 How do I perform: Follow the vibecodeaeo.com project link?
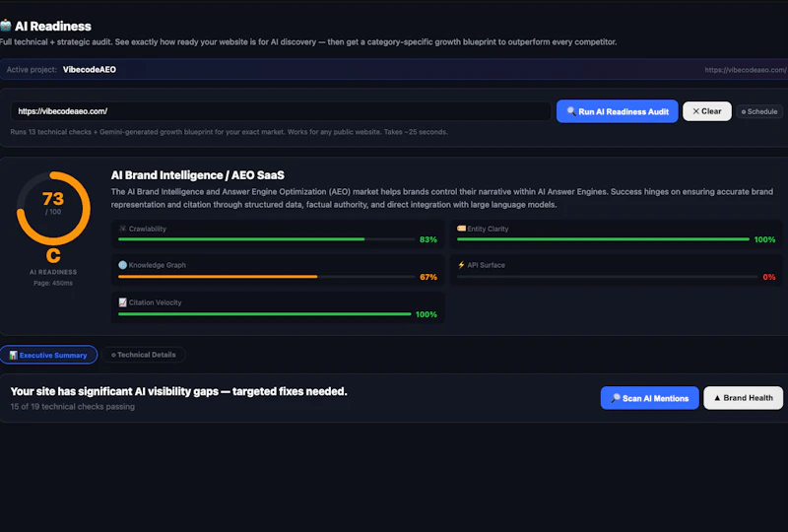746,70
